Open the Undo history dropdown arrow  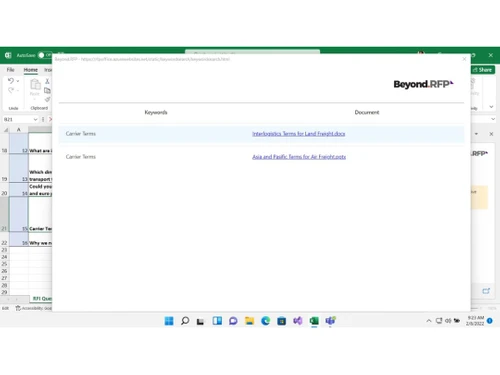tap(18, 81)
